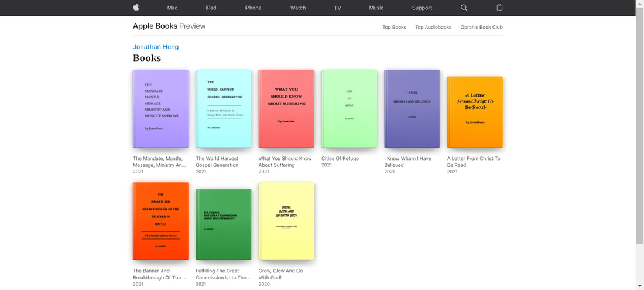
Task: Open Fulfilling The Great Commission green cover
Action: 224,224
